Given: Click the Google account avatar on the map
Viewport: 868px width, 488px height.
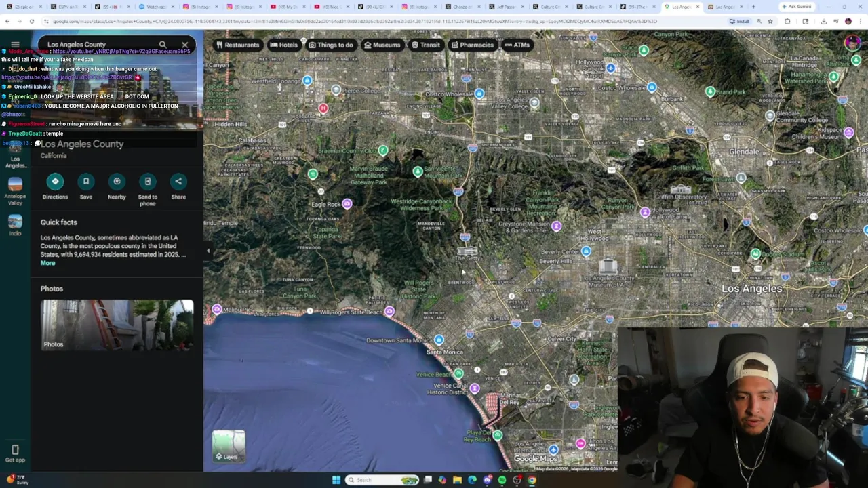Looking at the screenshot, I should pyautogui.click(x=852, y=43).
